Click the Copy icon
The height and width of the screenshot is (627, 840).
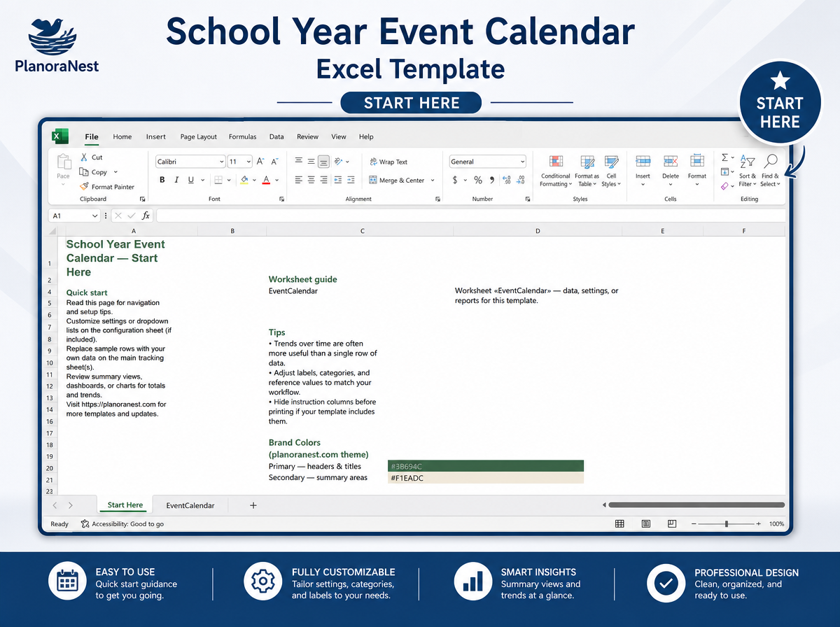coord(84,172)
